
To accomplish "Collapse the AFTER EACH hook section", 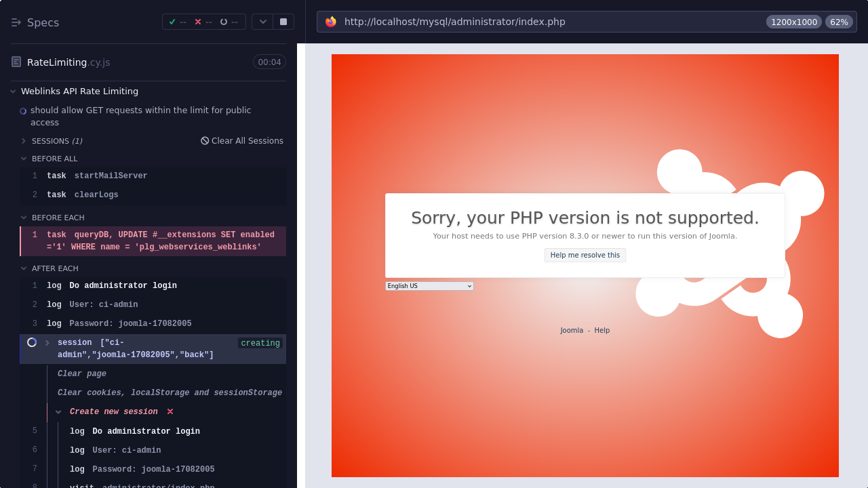I will point(24,268).
